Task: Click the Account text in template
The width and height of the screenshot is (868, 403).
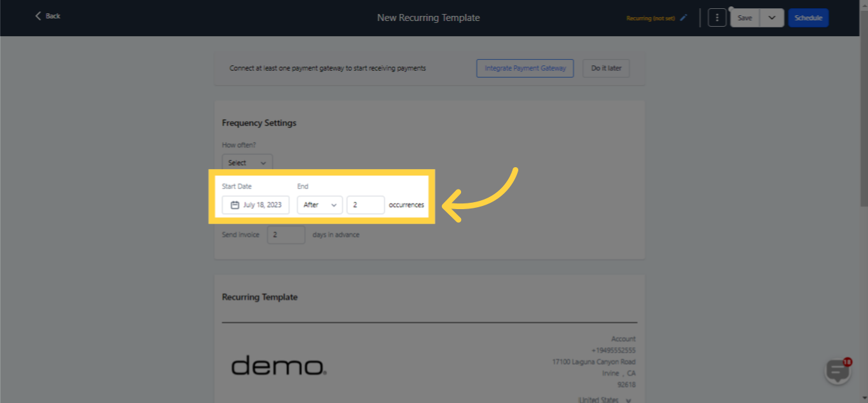Action: click(x=623, y=339)
